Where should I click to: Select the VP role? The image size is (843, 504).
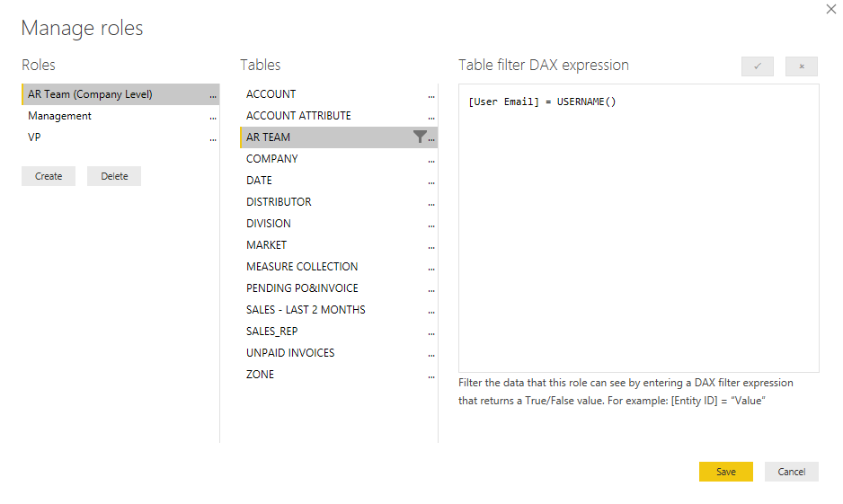tap(34, 137)
